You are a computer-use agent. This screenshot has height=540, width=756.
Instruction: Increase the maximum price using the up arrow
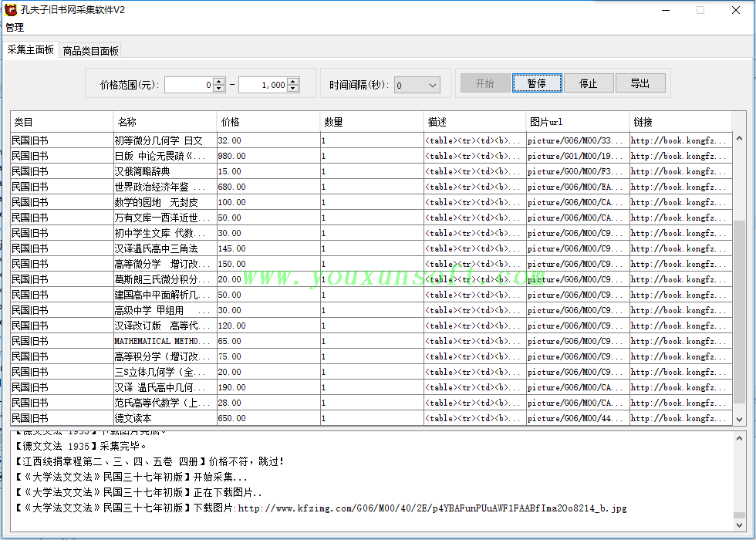tap(293, 81)
